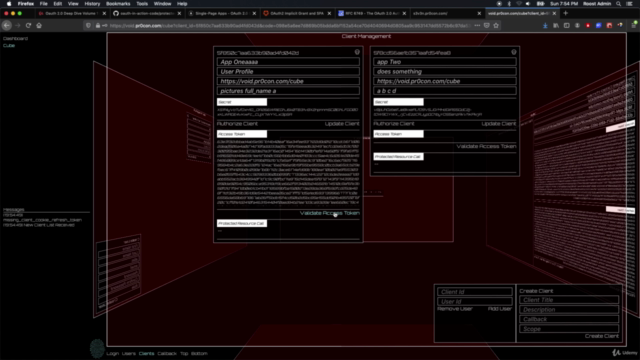Click Authorize Client on App Oneaaaa card
Image resolution: width=640 pixels, height=360 pixels.
coord(237,124)
